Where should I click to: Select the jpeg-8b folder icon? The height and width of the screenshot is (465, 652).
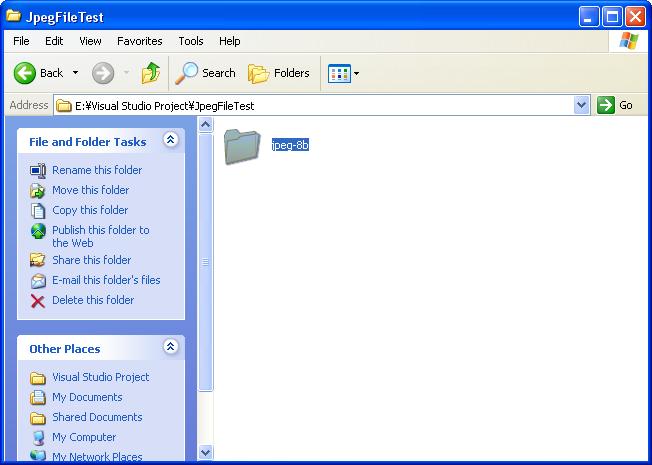coord(242,146)
